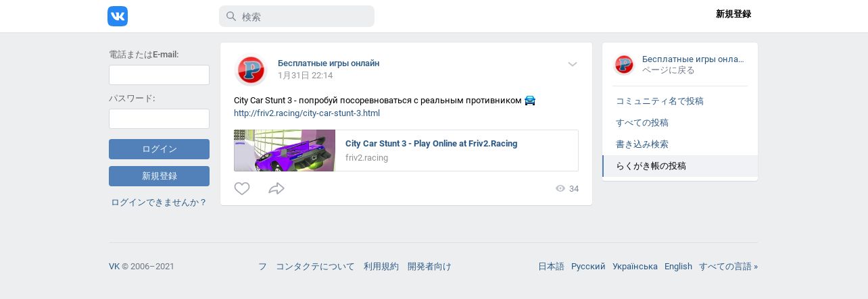Open sidebar Бесплатные игры онла… community name
This screenshot has width=868, height=299.
coord(693,59)
